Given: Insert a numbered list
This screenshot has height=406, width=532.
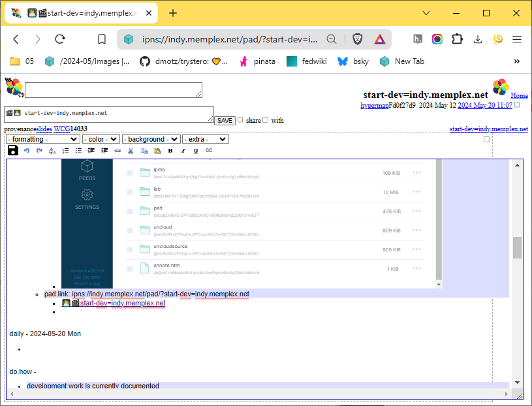Looking at the screenshot, I should point(65,151).
